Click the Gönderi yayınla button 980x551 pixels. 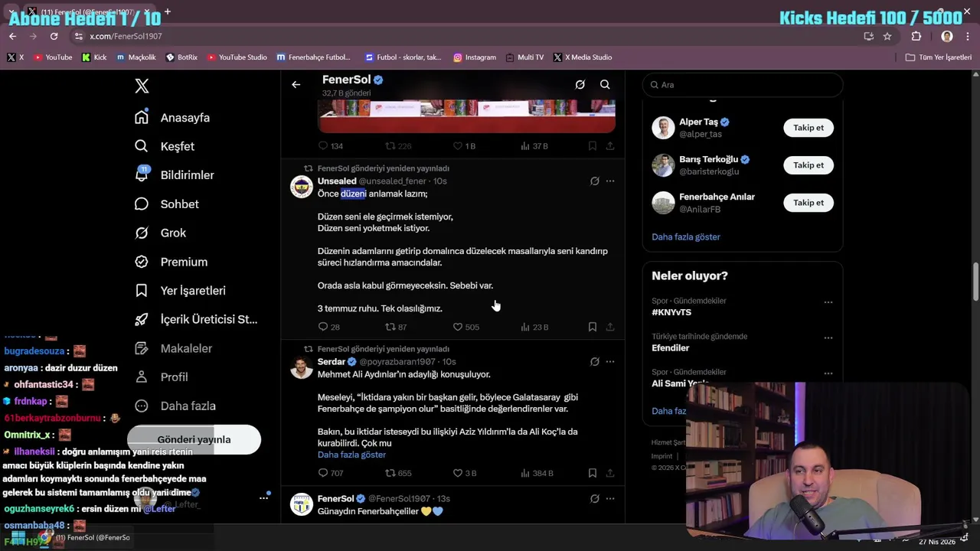coord(194,439)
